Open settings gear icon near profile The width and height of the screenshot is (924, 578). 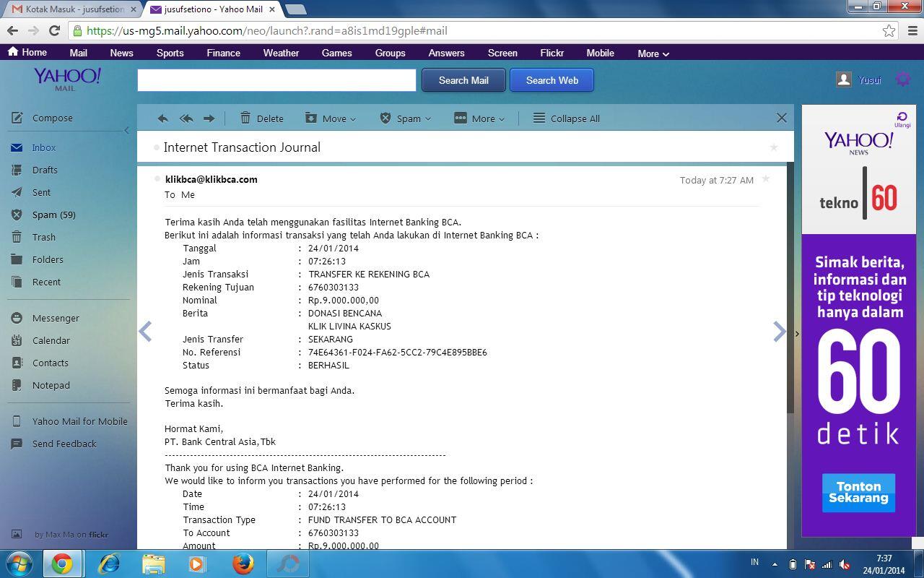902,79
